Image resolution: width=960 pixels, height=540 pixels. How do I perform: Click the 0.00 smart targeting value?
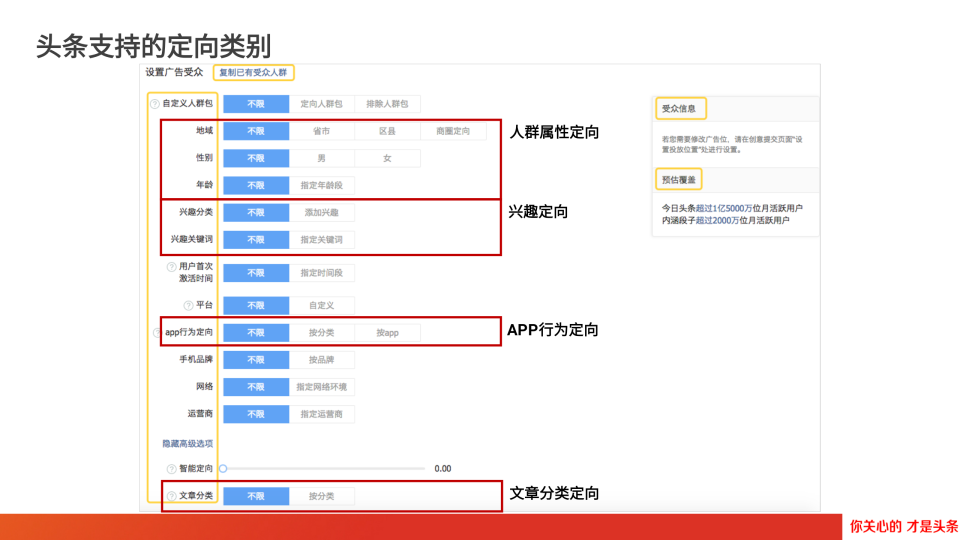tap(443, 468)
